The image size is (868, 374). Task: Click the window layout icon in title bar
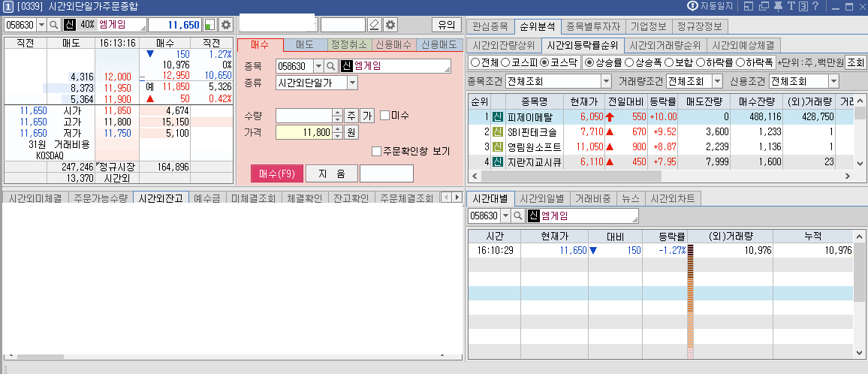pyautogui.click(x=749, y=7)
